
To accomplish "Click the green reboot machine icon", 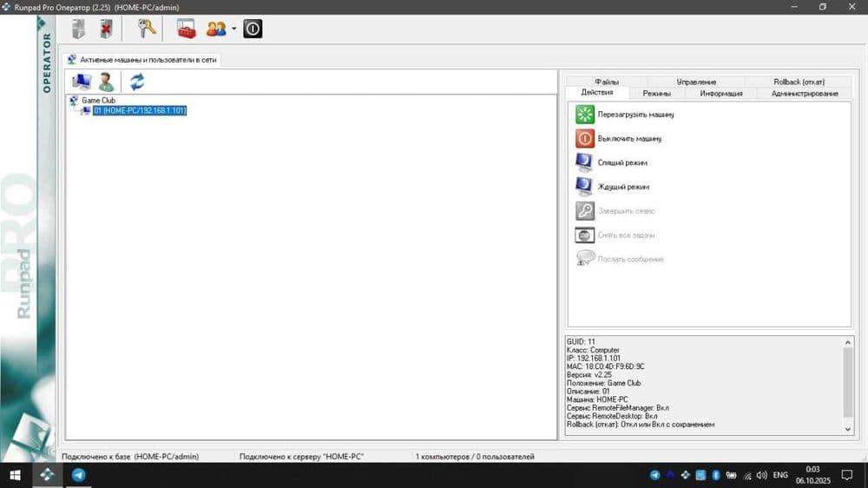I will tap(584, 114).
